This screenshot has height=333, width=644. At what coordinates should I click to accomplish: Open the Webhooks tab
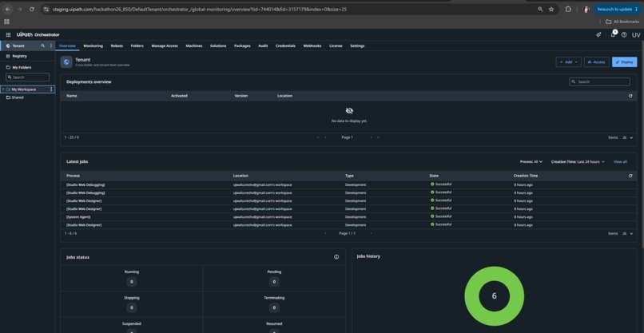[312, 46]
